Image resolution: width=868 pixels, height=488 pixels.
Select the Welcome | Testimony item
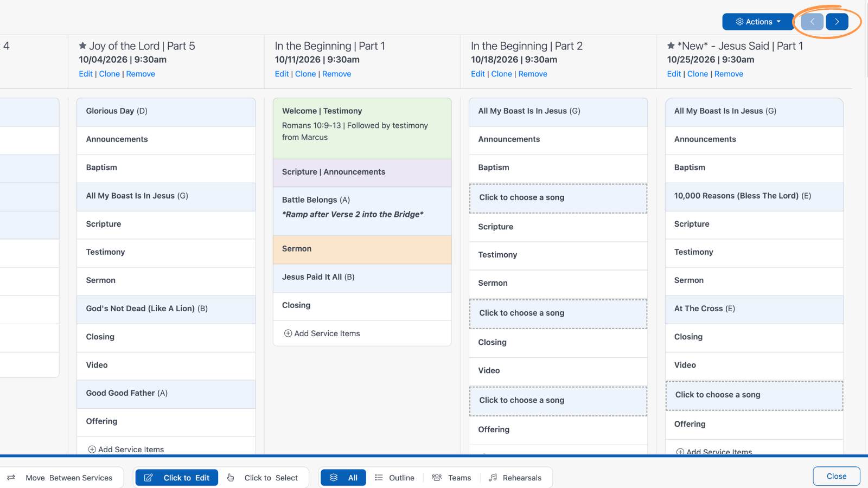pyautogui.click(x=362, y=129)
